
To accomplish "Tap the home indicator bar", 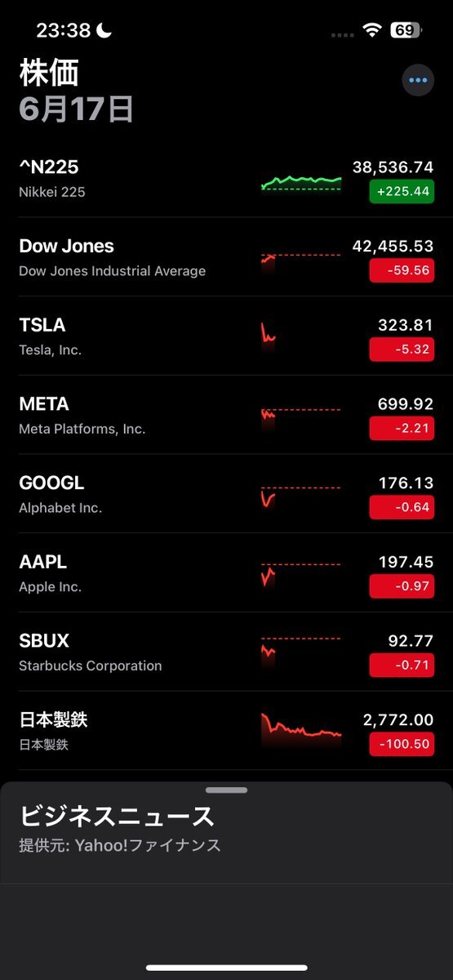I will point(226,968).
